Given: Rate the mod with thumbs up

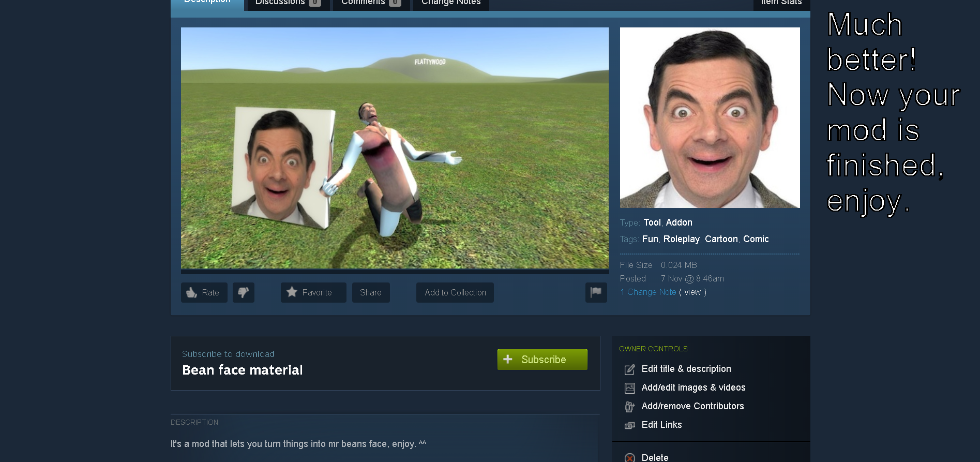Looking at the screenshot, I should click(204, 292).
